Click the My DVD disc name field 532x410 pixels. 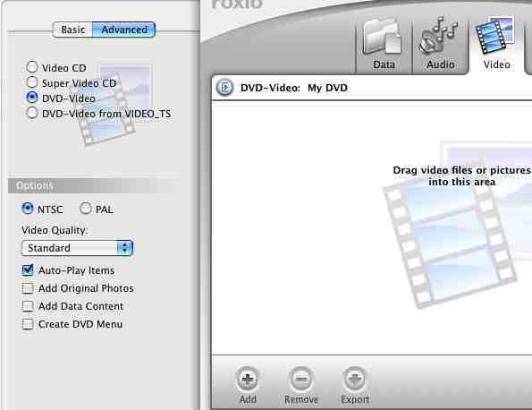327,88
